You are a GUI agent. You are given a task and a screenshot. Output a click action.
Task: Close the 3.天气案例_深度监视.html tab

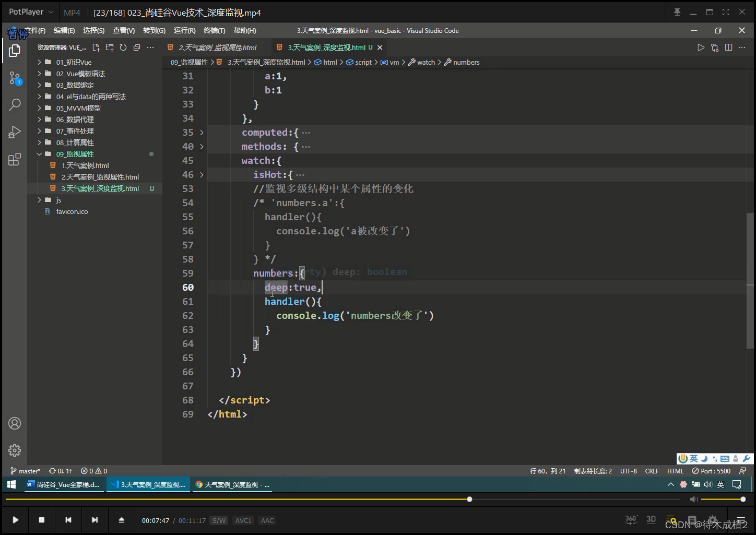[x=380, y=47]
